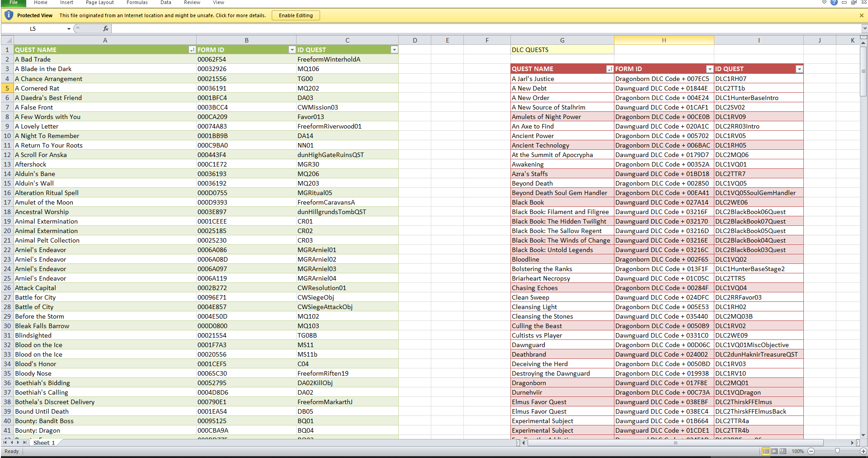
Task: Go to next sheet tab arrow
Action: click(19, 443)
